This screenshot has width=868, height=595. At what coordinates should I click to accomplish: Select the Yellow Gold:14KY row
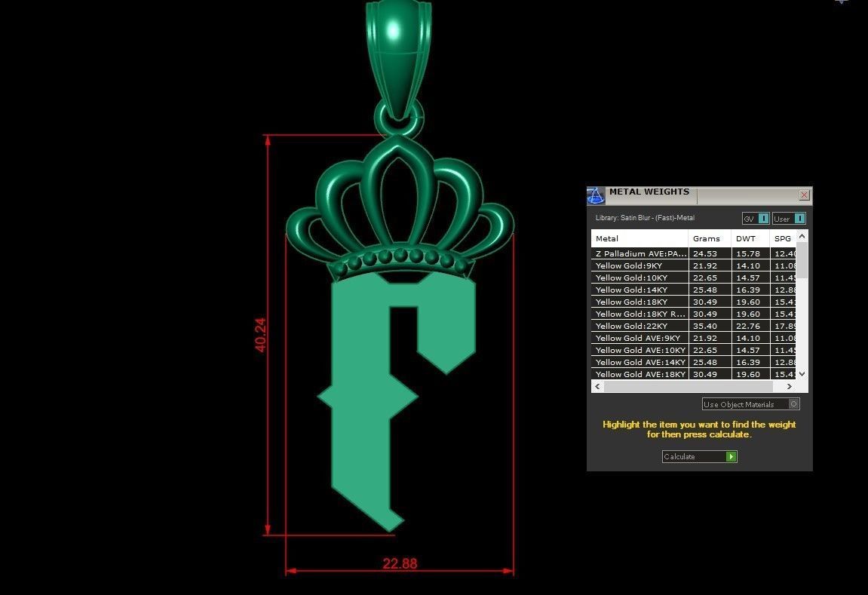(x=694, y=290)
